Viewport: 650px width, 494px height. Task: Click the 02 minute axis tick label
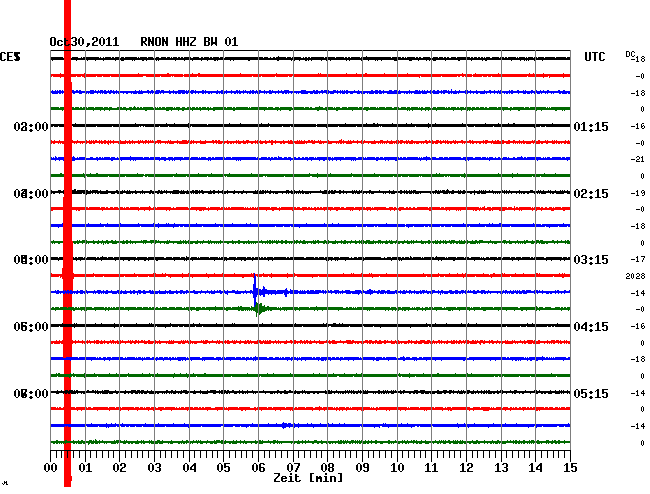[119, 468]
